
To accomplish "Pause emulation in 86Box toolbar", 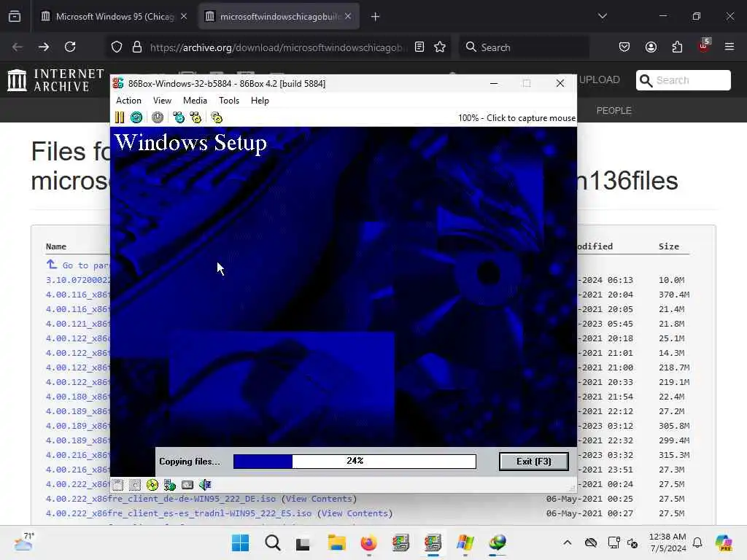I will pos(120,117).
